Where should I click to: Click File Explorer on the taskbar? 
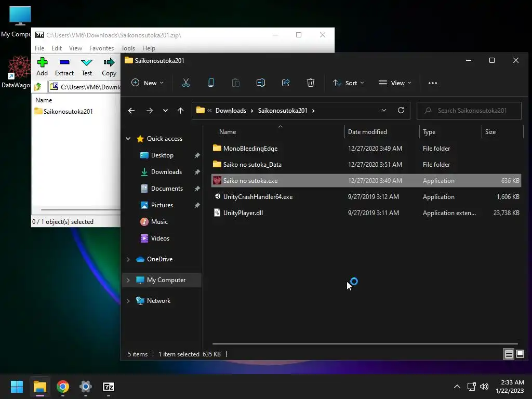tap(39, 387)
